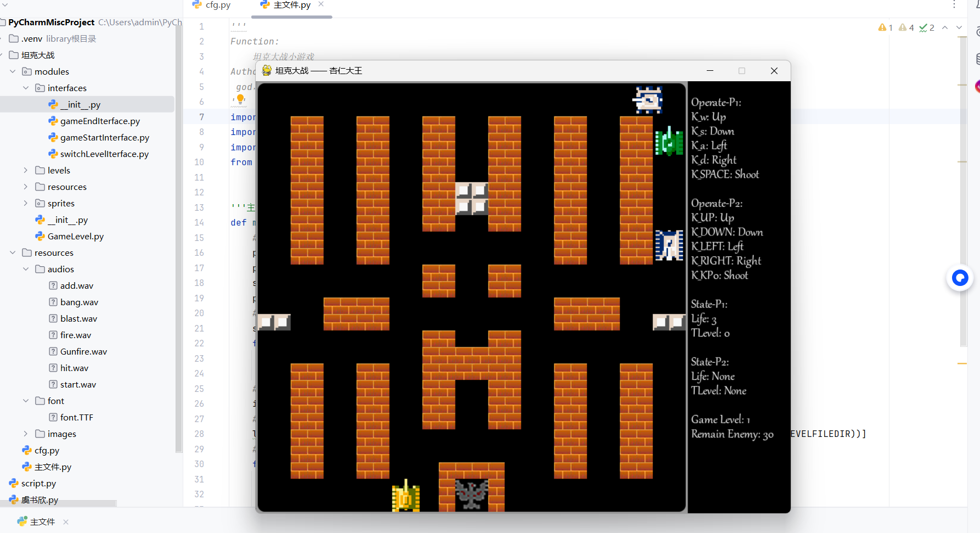The image size is (980, 533).
Task: Collapse the audios folder
Action: point(26,269)
